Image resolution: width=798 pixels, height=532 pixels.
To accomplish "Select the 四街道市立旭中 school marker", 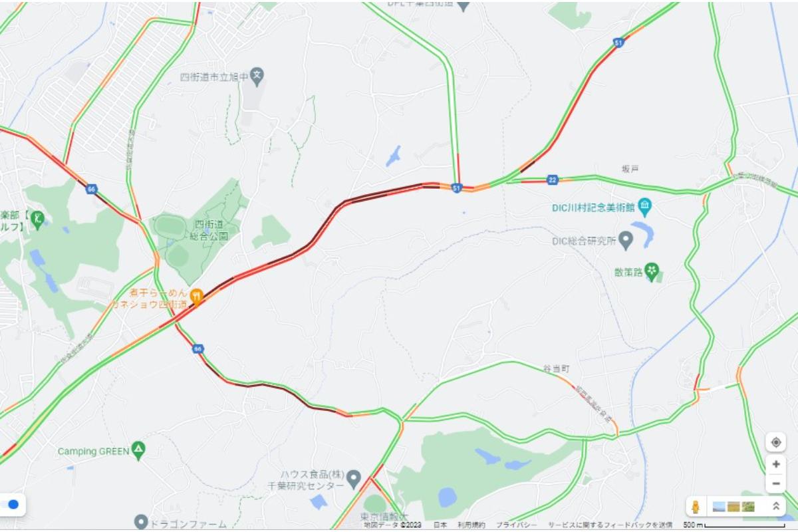I will point(257,76).
